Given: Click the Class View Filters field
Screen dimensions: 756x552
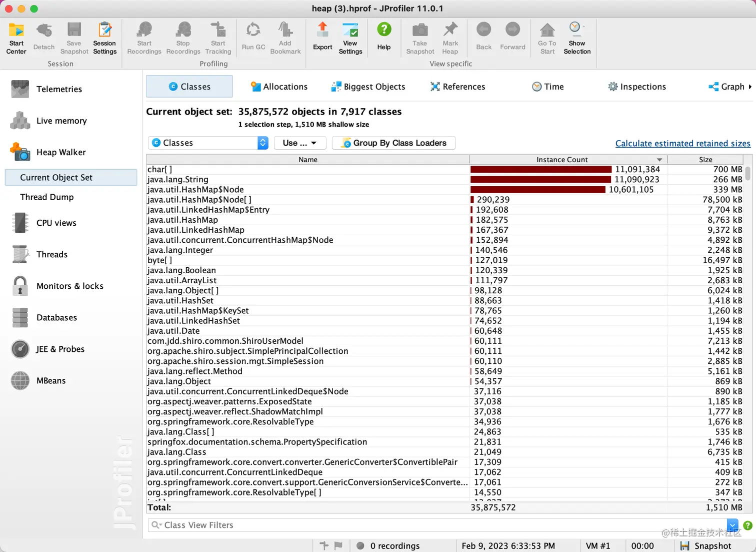Looking at the screenshot, I should pyautogui.click(x=437, y=525).
